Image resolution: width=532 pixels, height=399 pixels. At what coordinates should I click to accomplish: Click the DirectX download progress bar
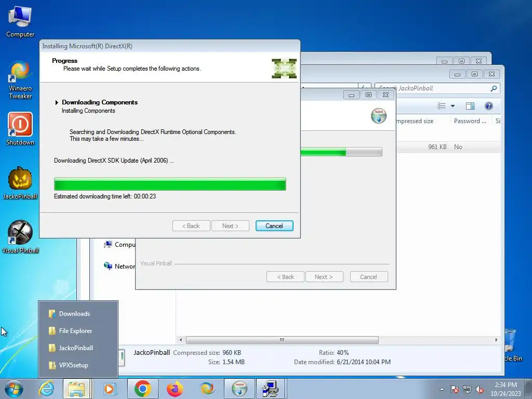point(170,184)
